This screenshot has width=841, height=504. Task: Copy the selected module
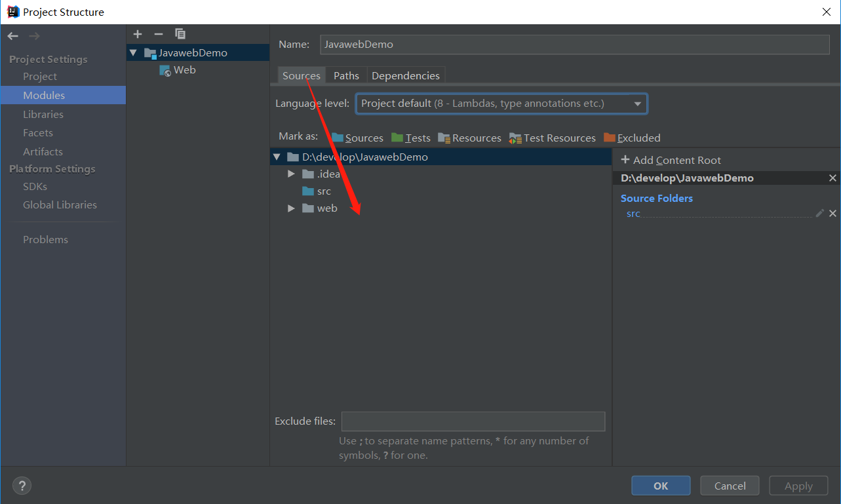click(x=180, y=34)
